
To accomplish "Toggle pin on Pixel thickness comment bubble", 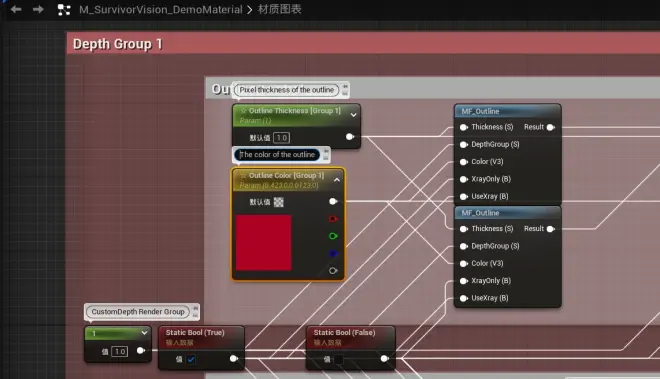I will tap(345, 87).
